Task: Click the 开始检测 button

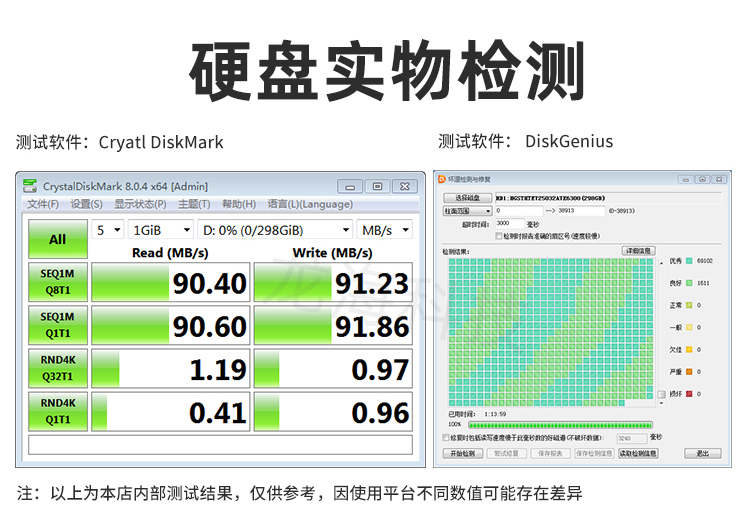Action: [463, 453]
